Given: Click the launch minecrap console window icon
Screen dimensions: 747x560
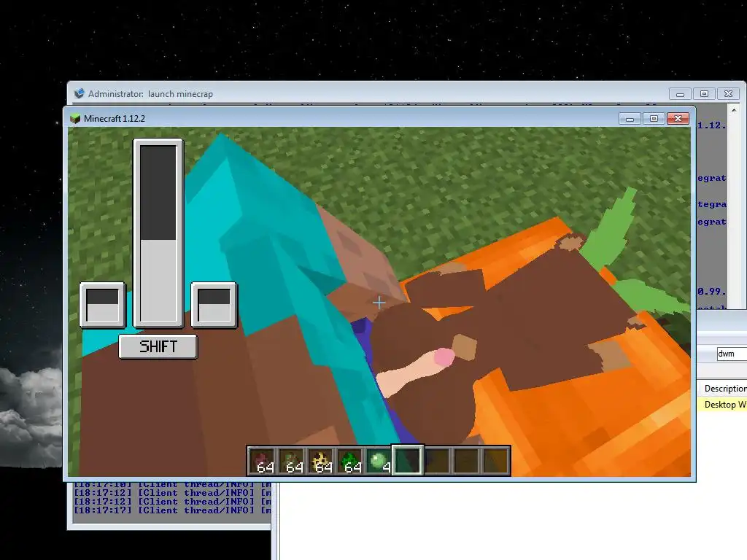Looking at the screenshot, I should tap(79, 93).
